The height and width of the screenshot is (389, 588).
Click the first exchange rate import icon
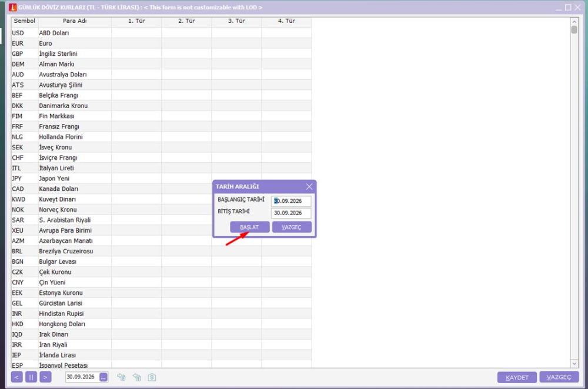[121, 377]
